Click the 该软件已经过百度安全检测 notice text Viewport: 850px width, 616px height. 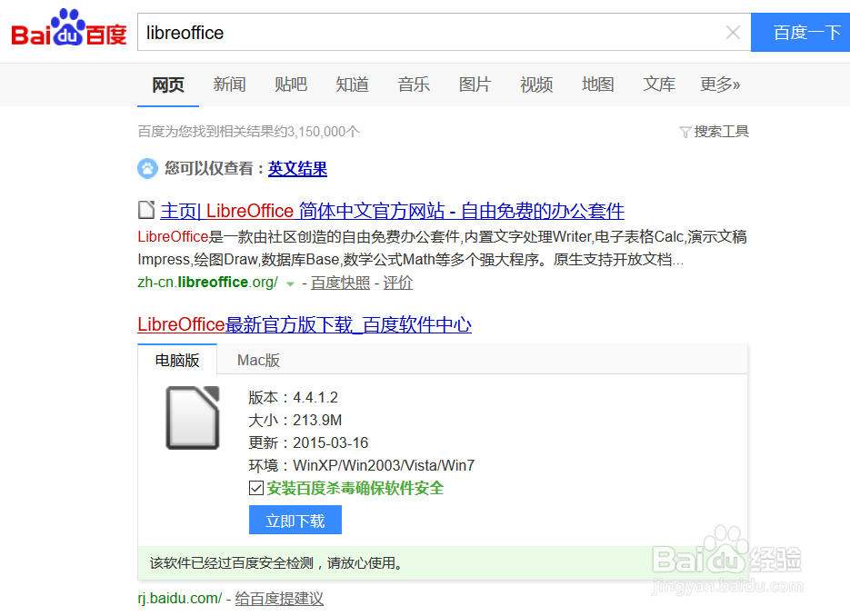coord(277,563)
